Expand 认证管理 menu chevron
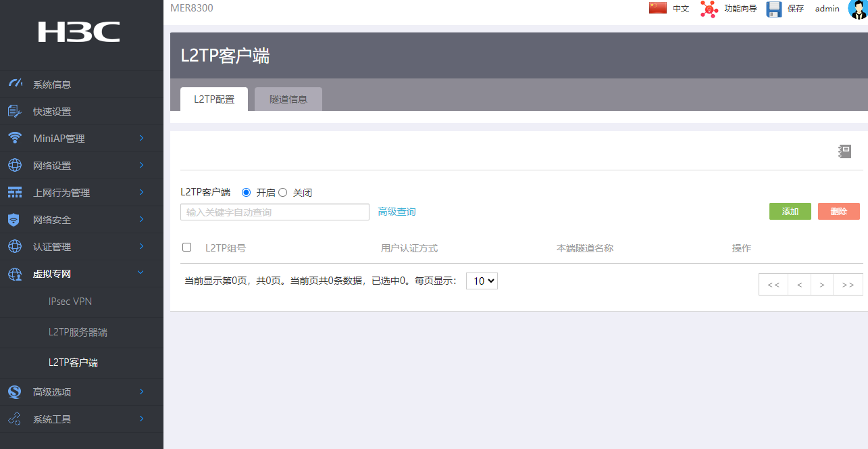This screenshot has width=868, height=449. 142,246
